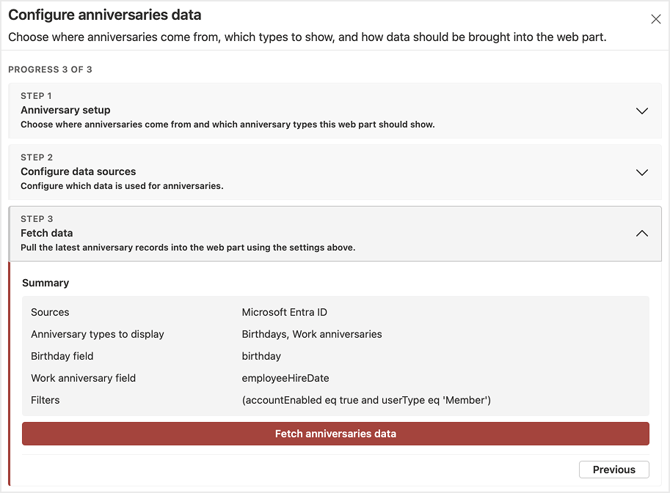The height and width of the screenshot is (493, 670).
Task: Click the Birthdays, Work anniversaries value
Action: pyautogui.click(x=311, y=334)
